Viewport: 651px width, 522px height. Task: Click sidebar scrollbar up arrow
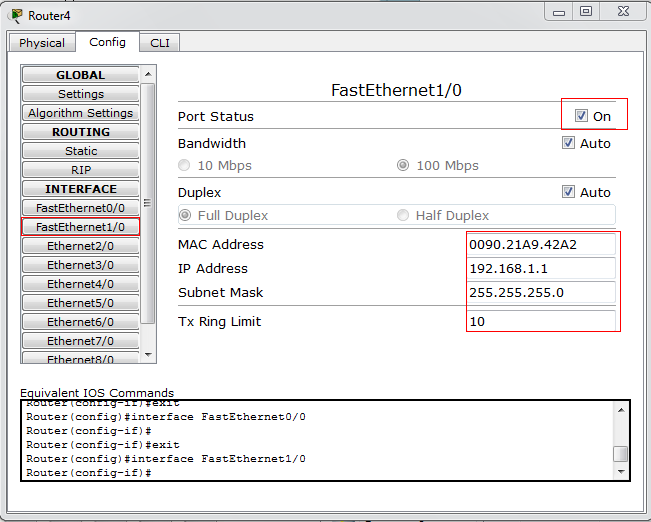point(148,74)
